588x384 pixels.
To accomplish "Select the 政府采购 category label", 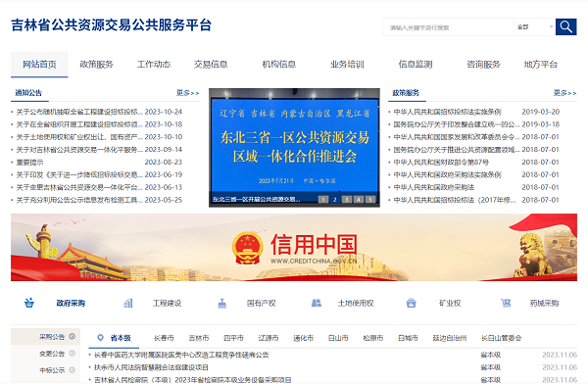I will point(71,303).
